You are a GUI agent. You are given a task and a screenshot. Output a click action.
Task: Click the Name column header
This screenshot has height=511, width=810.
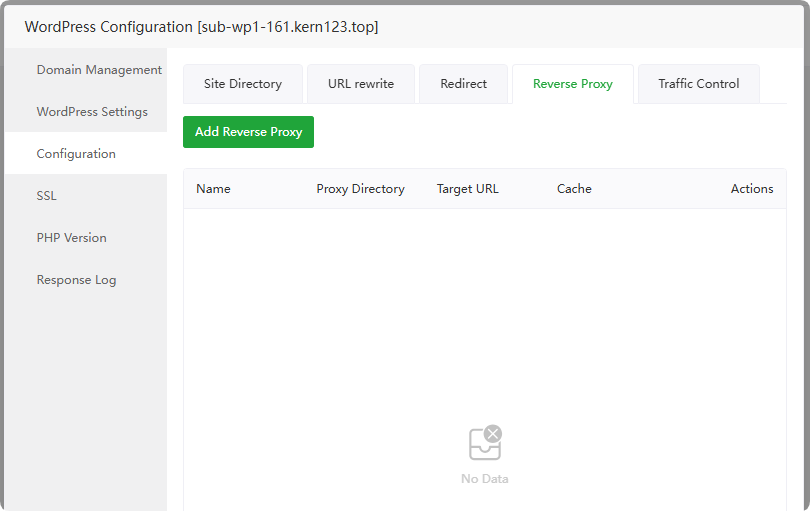213,189
